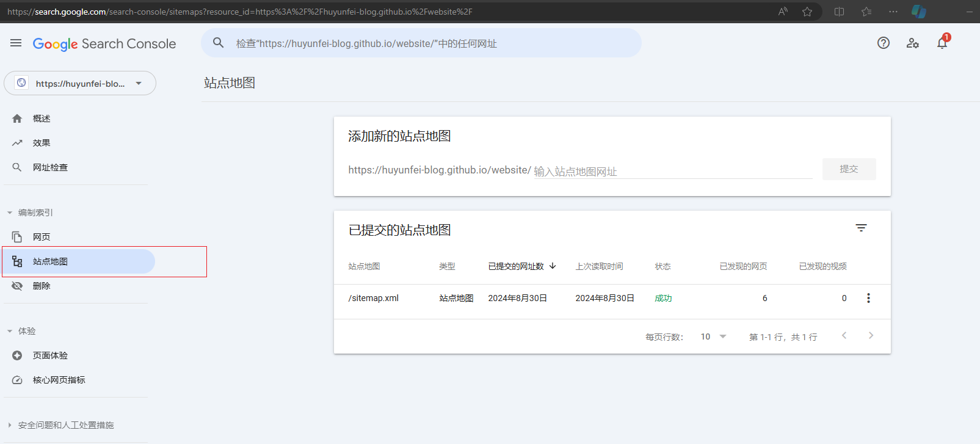The height and width of the screenshot is (444, 980).
Task: Open the /sitemap.xml entry
Action: click(374, 298)
